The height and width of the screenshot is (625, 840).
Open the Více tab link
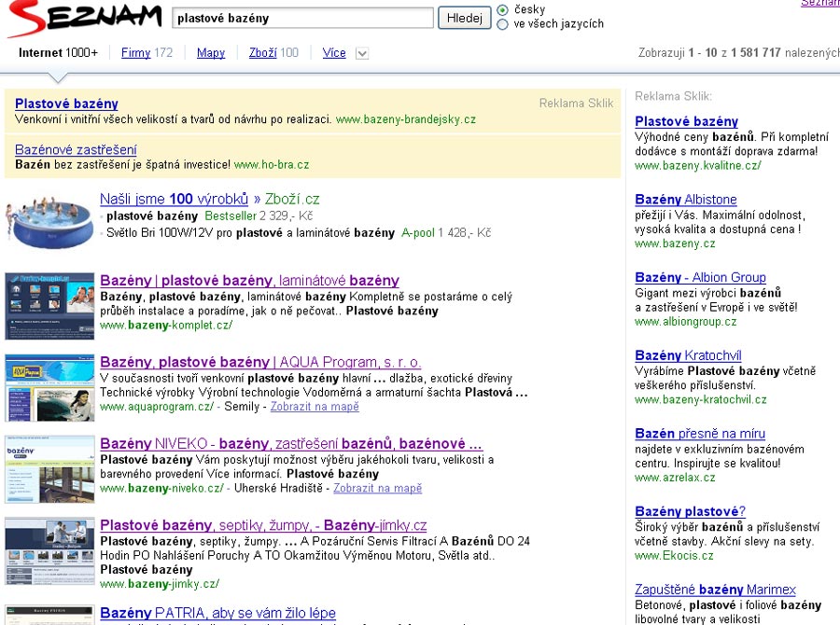pos(334,52)
